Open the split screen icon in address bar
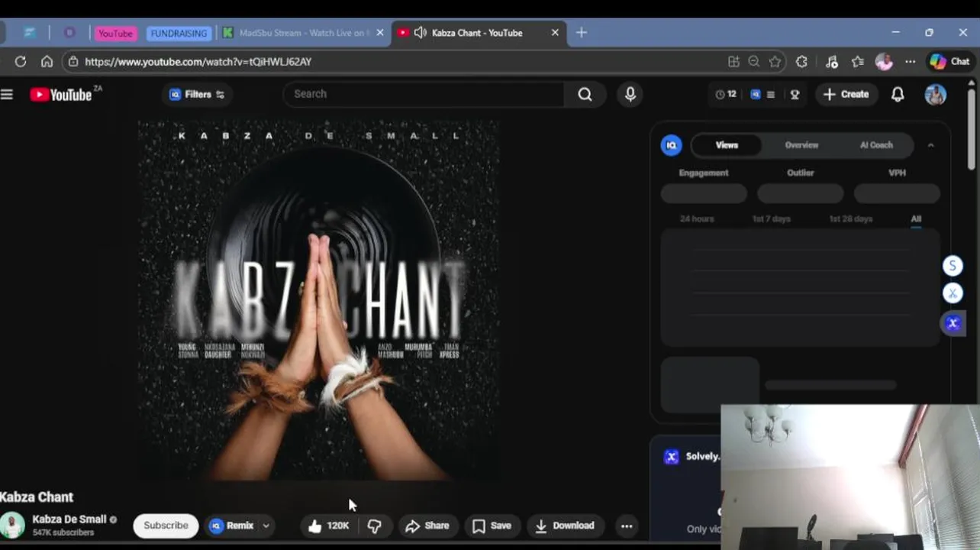The width and height of the screenshot is (980, 550). coord(733,61)
